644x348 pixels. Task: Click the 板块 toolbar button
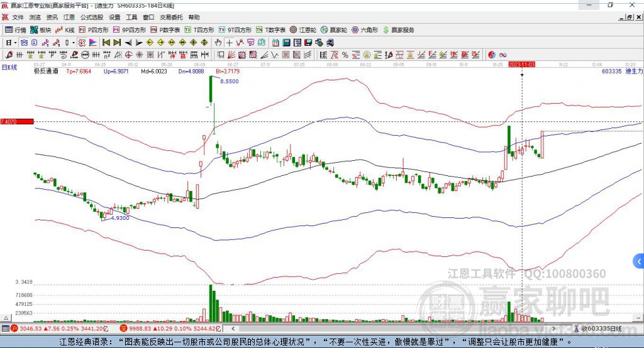point(41,30)
